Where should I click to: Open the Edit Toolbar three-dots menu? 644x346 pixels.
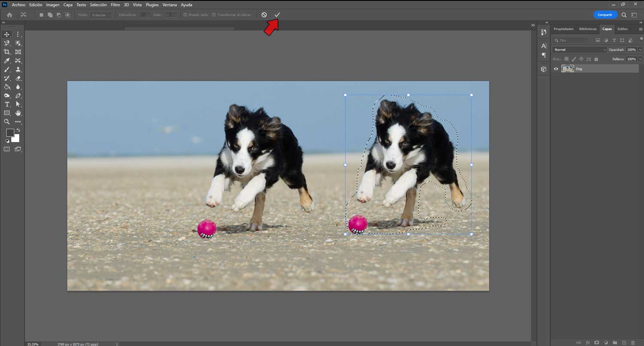tap(18, 122)
